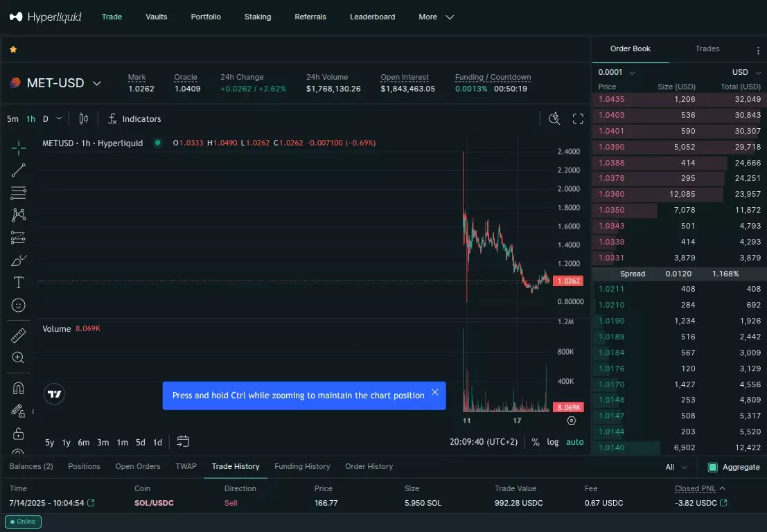
Task: Open the 0.0001 price grouping dropdown
Action: (x=617, y=72)
